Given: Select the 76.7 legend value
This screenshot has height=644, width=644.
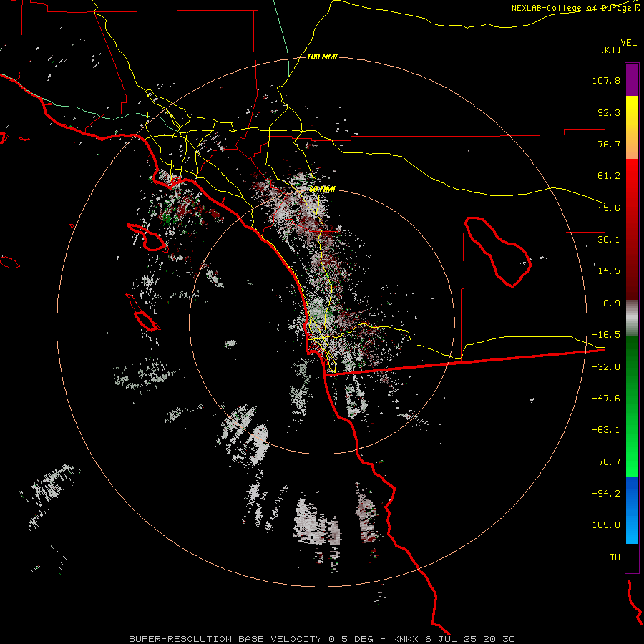Looking at the screenshot, I should [x=609, y=144].
